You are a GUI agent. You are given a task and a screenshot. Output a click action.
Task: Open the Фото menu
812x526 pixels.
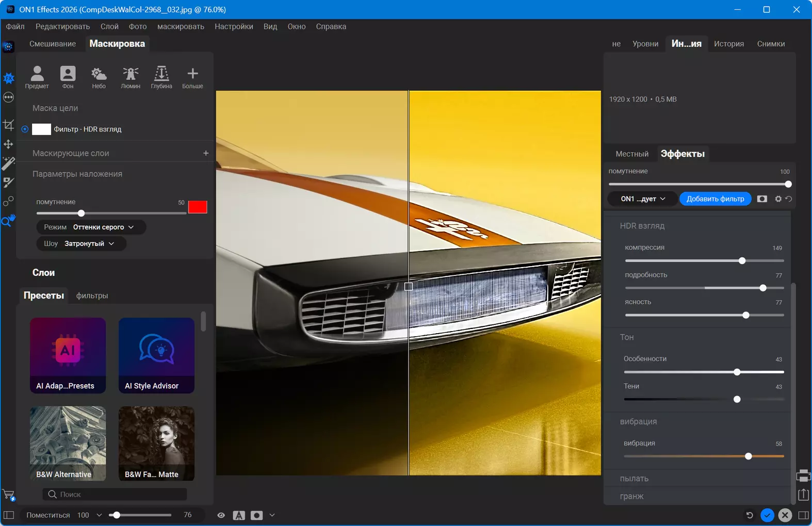[138, 26]
